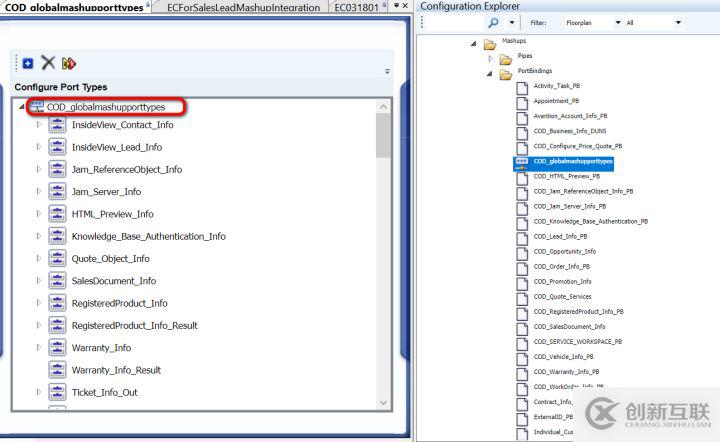Switch to the ECForSalesLeadMashupIntegration tab
Image resolution: width=720 pixels, height=442 pixels.
243,7
